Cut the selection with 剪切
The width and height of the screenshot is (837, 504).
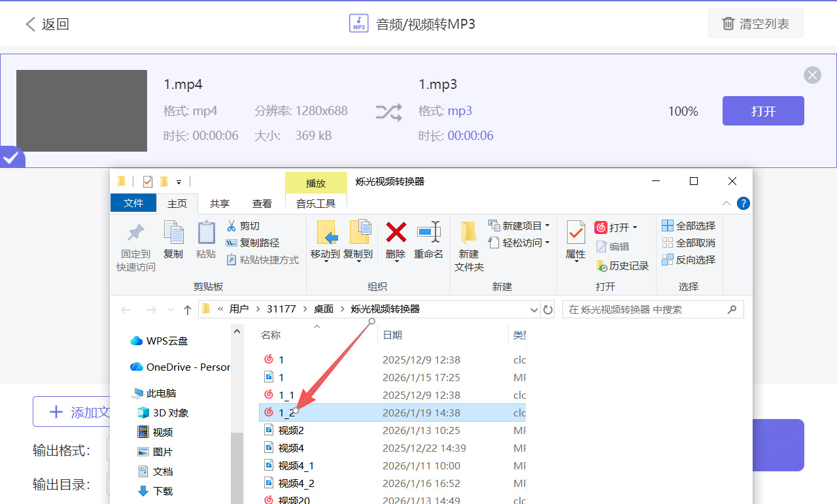click(243, 226)
